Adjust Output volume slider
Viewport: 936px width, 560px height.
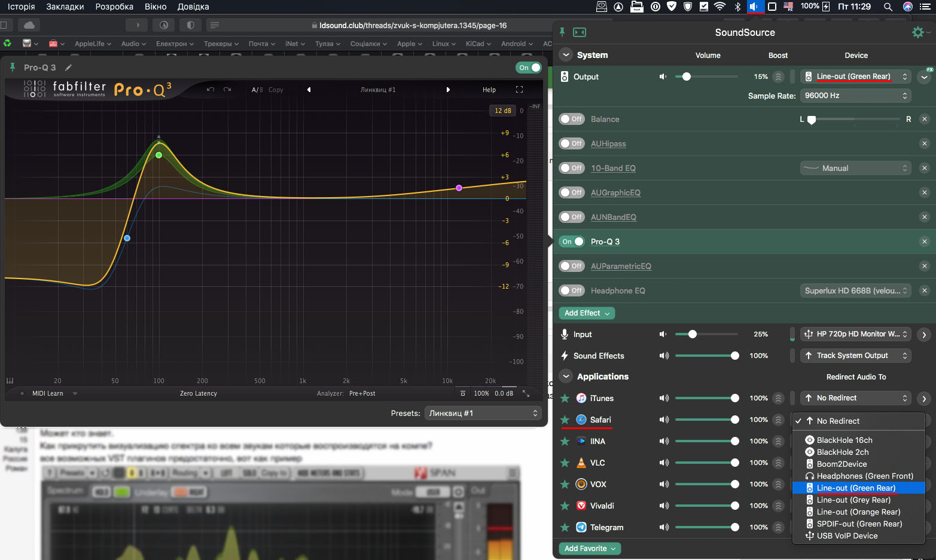click(x=706, y=76)
